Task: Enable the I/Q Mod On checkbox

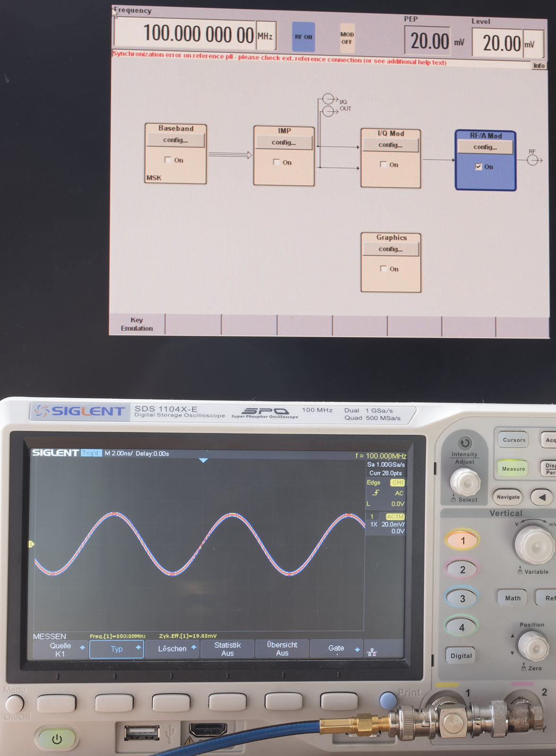Action: [383, 164]
